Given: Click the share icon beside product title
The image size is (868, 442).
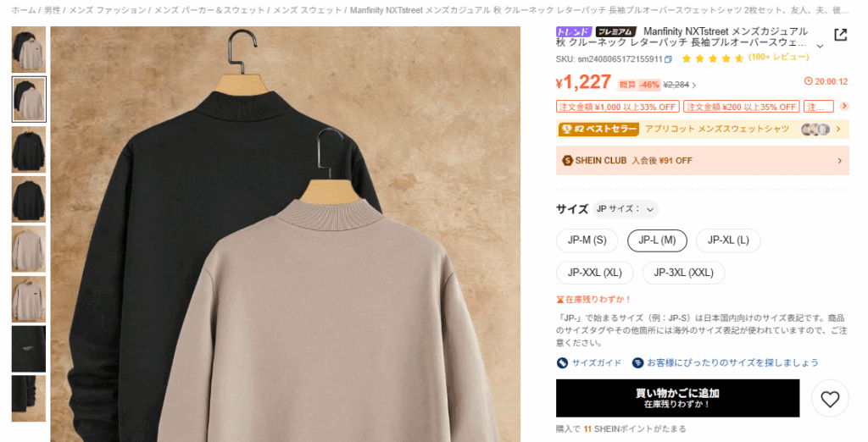Looking at the screenshot, I should click(x=840, y=35).
